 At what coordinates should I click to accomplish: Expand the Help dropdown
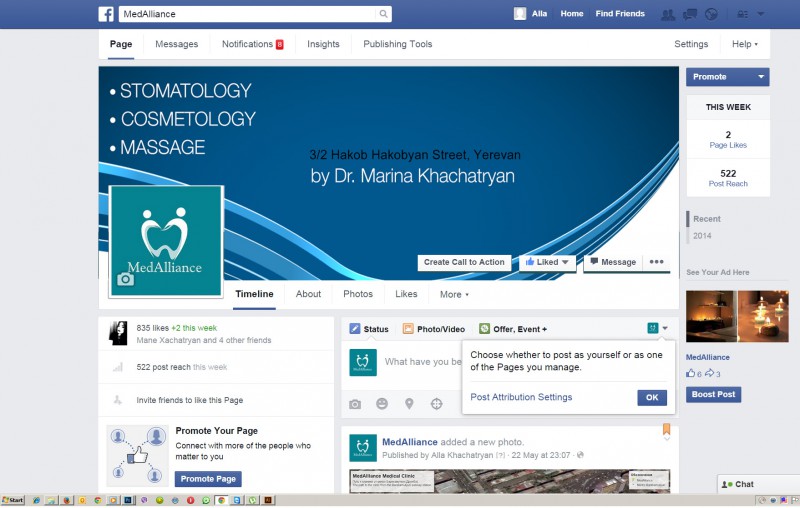[744, 44]
